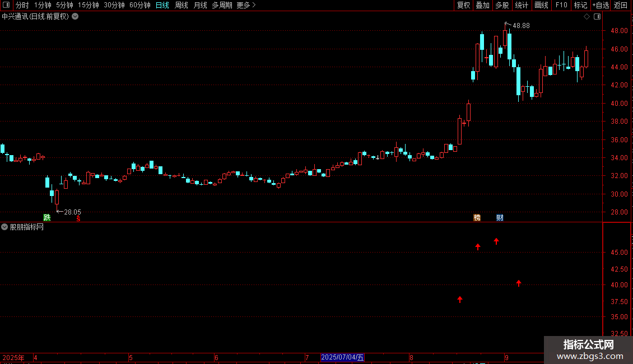633x364 pixels.
Task: Click the 28.05 low price label
Action: click(72, 212)
